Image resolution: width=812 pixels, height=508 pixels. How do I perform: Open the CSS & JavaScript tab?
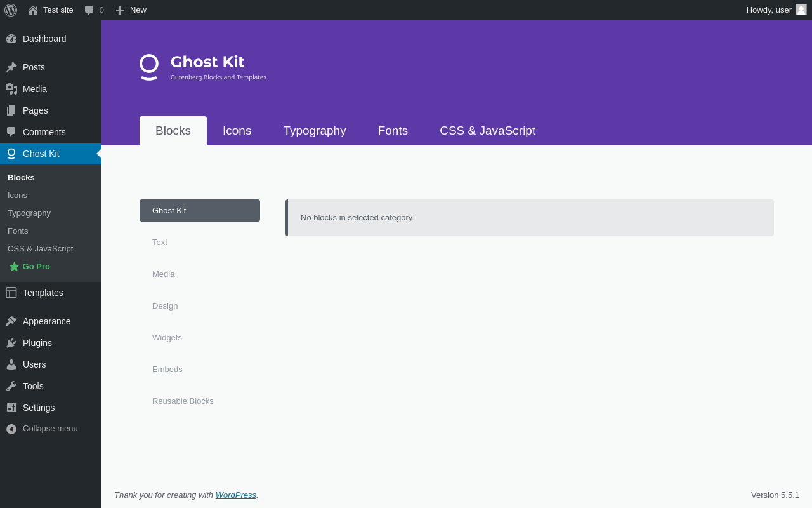coord(488,131)
